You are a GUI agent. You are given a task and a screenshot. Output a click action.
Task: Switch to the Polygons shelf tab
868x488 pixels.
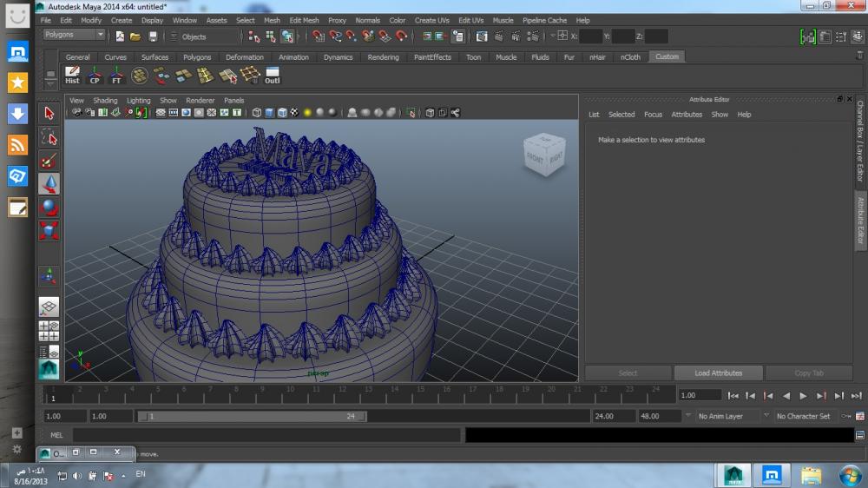[197, 57]
